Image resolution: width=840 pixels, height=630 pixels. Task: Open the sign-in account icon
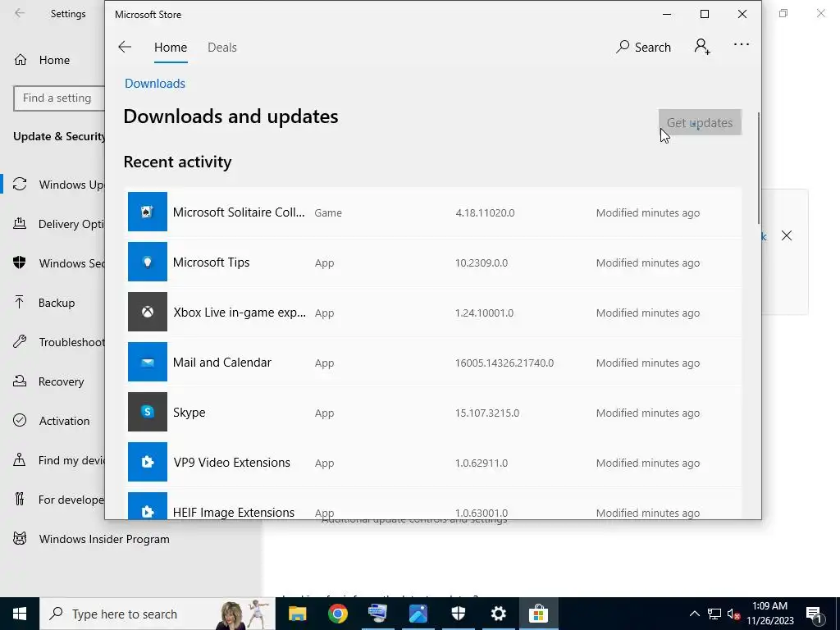pyautogui.click(x=702, y=47)
